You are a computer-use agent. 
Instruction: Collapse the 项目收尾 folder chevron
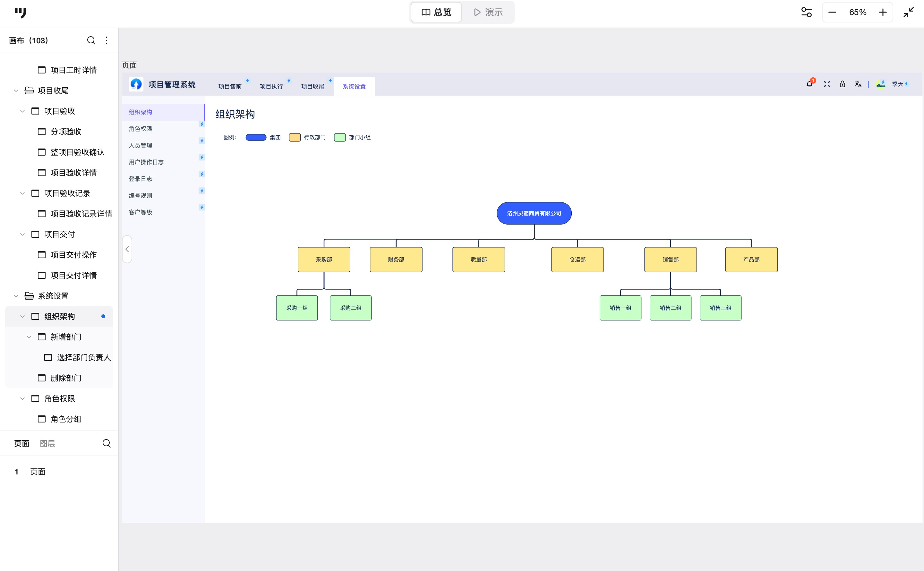pyautogui.click(x=16, y=91)
